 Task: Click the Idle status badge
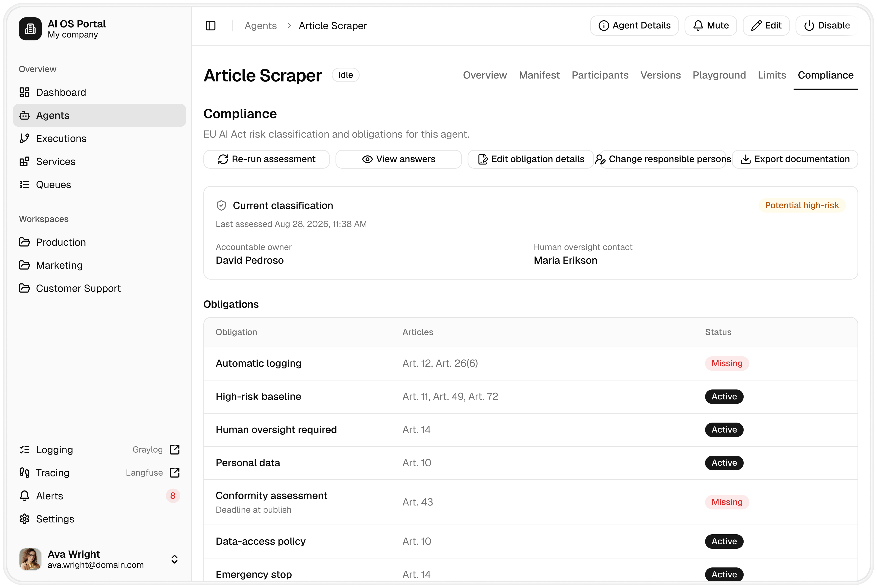tap(345, 75)
